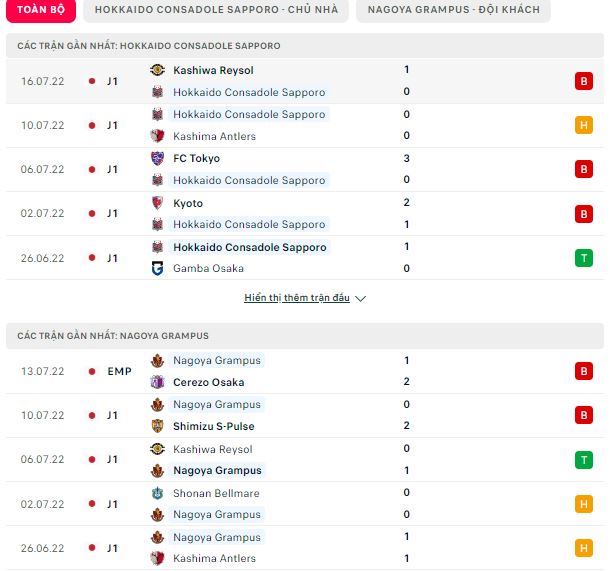Click Shimizu S-Pulse team logo icon
The image size is (610, 571).
(156, 426)
